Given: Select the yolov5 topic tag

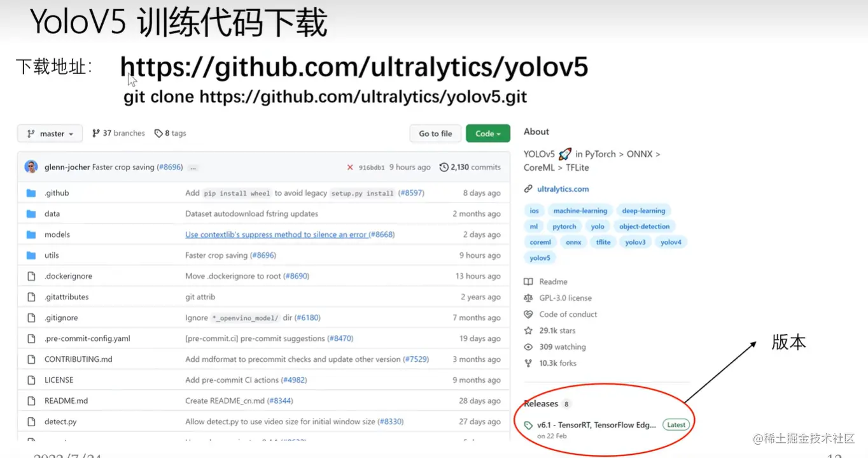Looking at the screenshot, I should click(540, 258).
